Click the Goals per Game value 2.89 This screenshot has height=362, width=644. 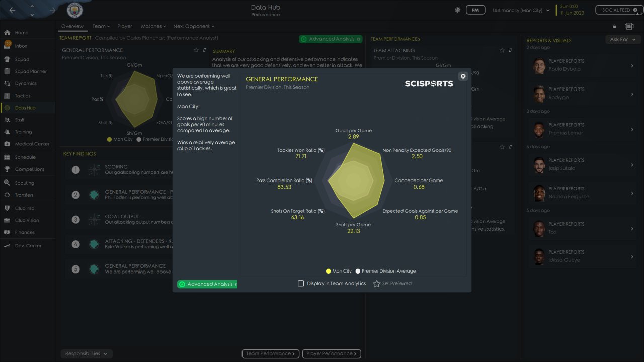(353, 137)
